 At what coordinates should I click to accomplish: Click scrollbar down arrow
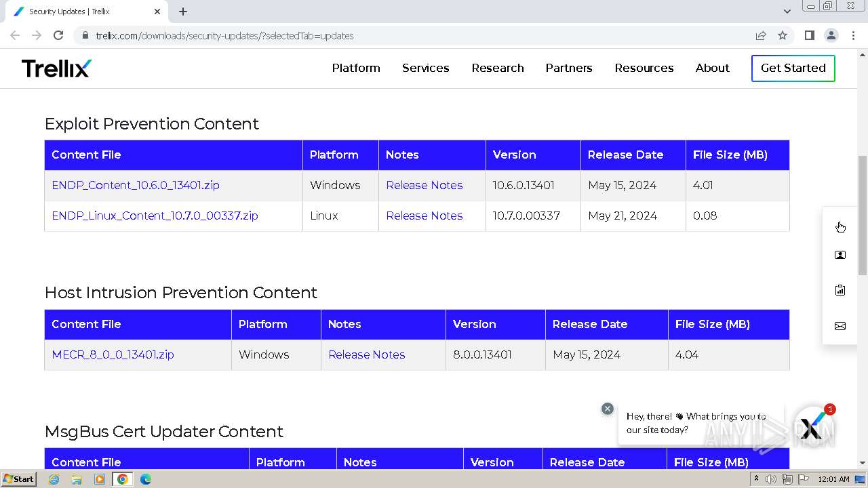click(x=863, y=463)
